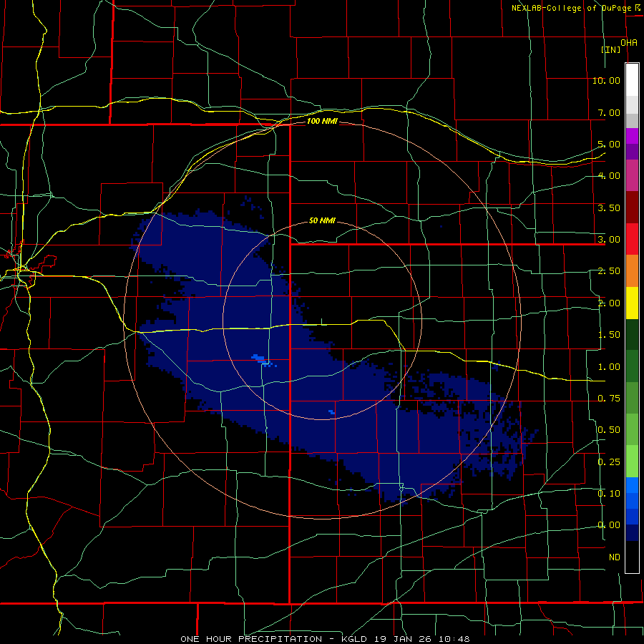This screenshot has width=644, height=644.
Task: Select the 10.00 legend value
Action: [606, 80]
